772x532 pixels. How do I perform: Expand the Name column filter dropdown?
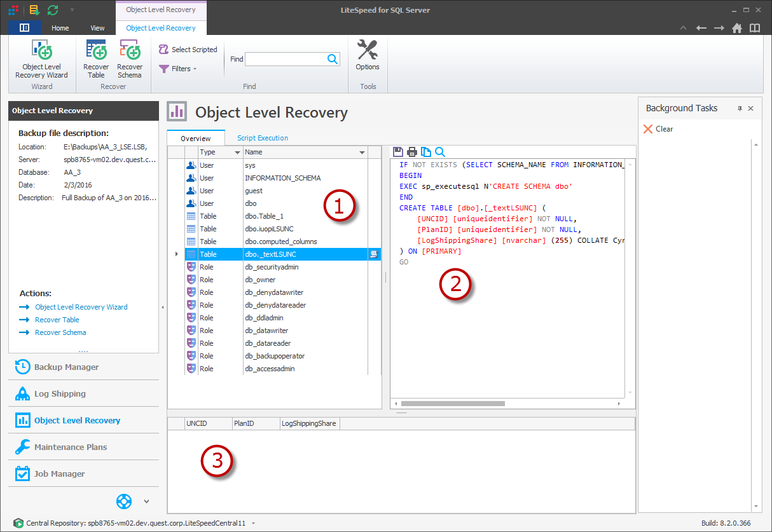(362, 153)
